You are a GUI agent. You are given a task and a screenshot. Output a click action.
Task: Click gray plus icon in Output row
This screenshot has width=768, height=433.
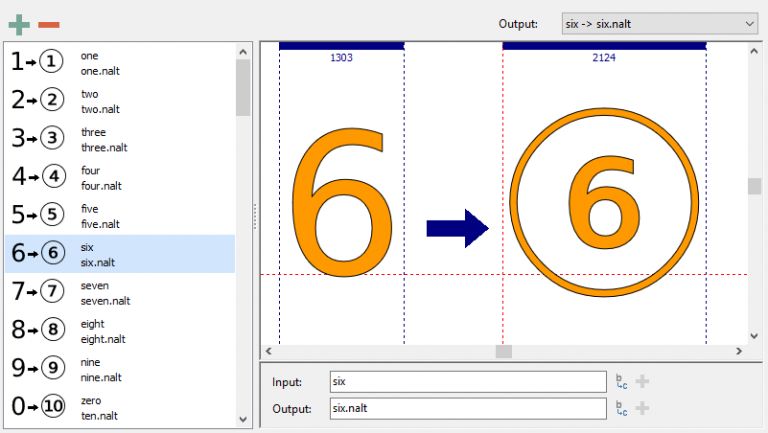[643, 408]
